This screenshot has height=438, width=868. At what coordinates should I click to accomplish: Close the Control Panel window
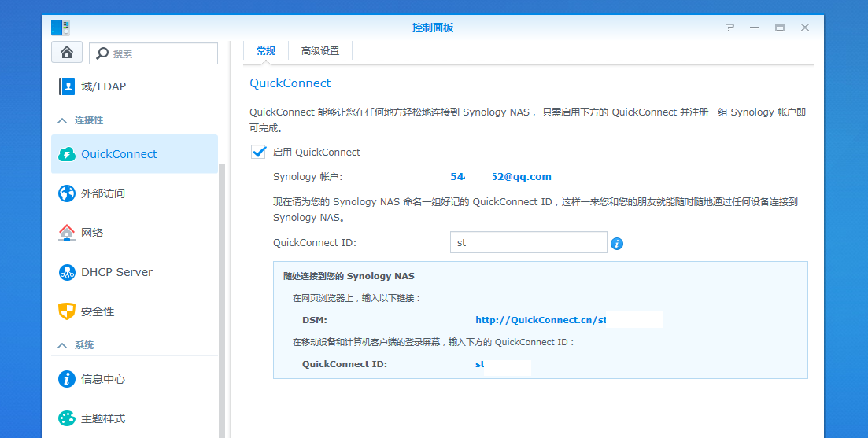[805, 28]
